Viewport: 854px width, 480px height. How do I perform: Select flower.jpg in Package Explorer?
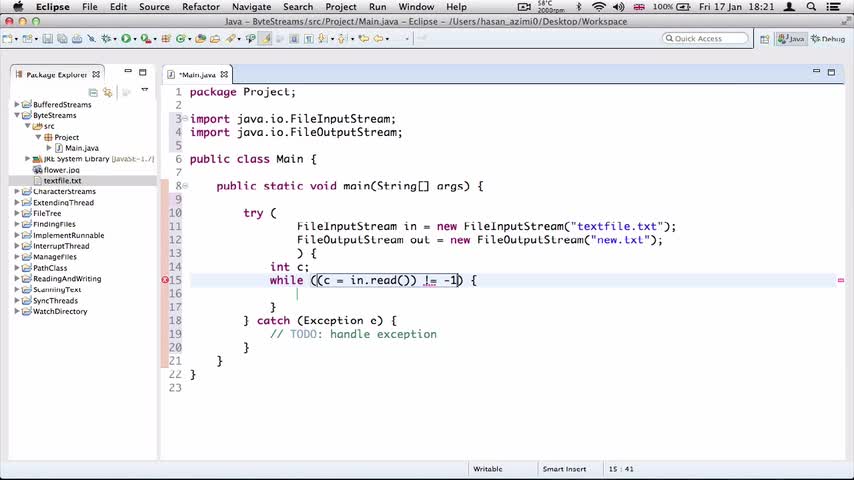pos(61,169)
